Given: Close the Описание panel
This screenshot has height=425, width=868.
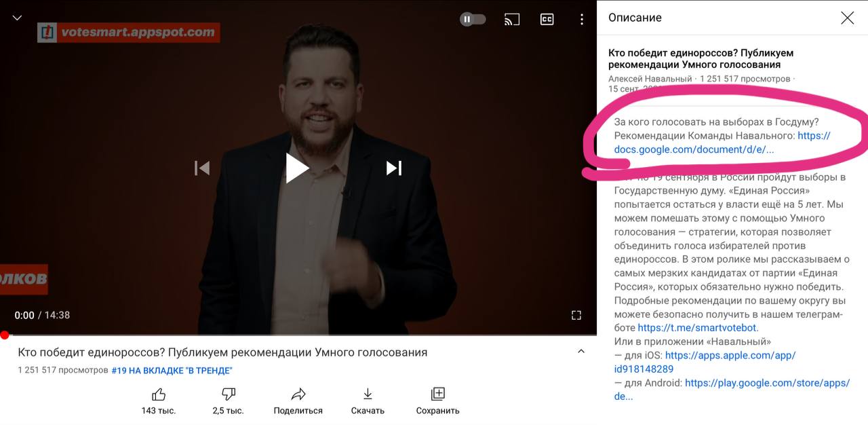Looking at the screenshot, I should [847, 18].
